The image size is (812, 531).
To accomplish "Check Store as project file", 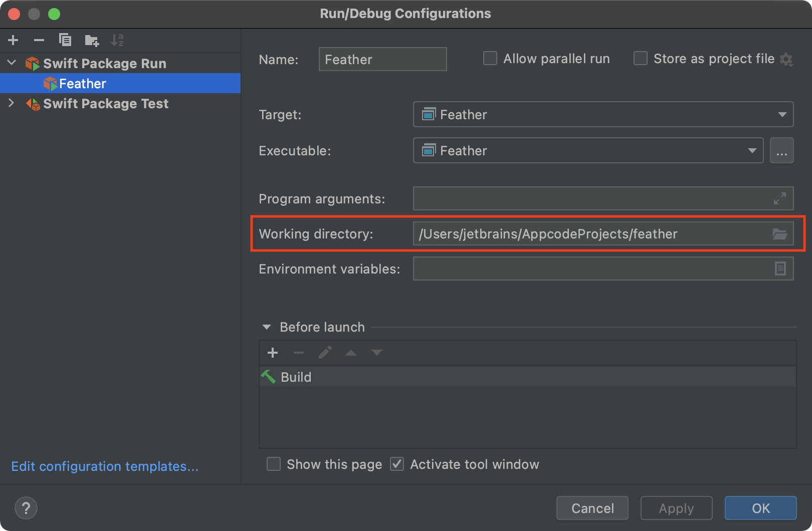I will pos(641,59).
